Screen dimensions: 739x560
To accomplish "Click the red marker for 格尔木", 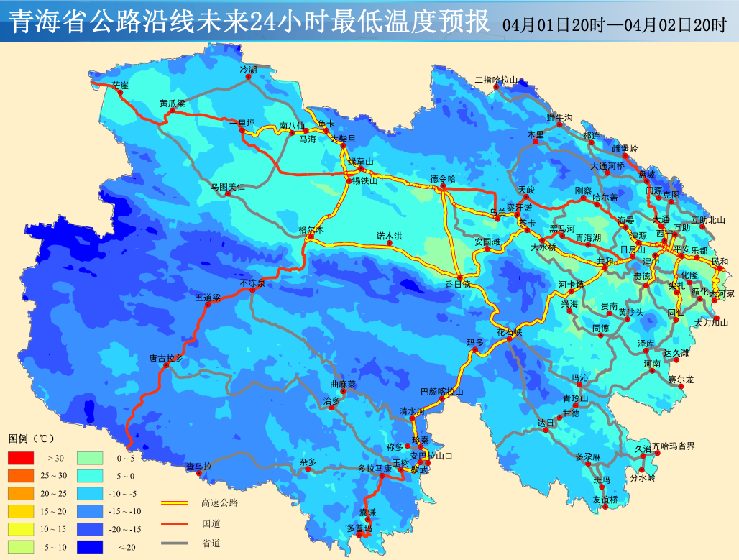I will tap(311, 237).
